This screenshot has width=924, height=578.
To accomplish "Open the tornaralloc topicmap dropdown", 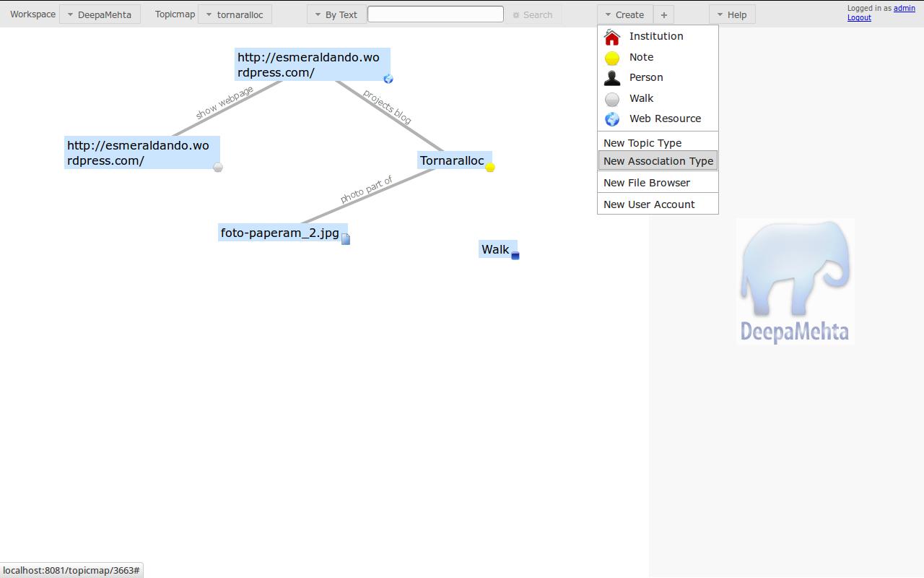I will pos(235,14).
